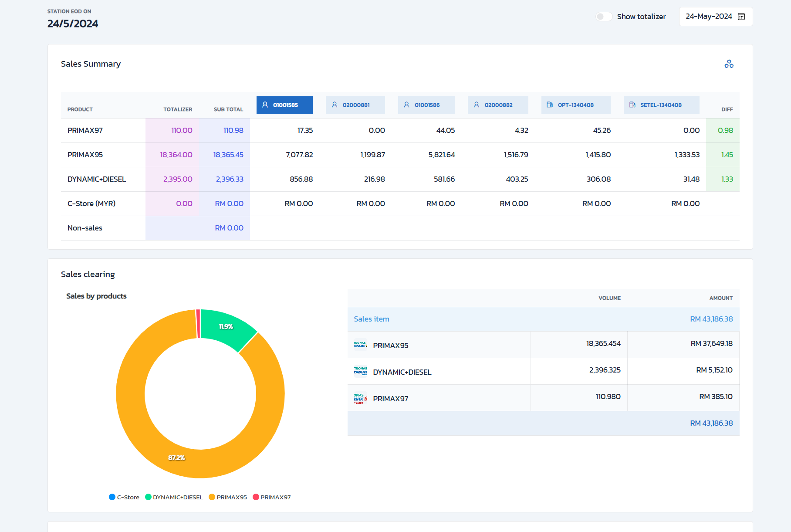Viewport: 791px width, 532px height.
Task: Click the fuel pump icon on SETEL-1340408
Action: [632, 105]
